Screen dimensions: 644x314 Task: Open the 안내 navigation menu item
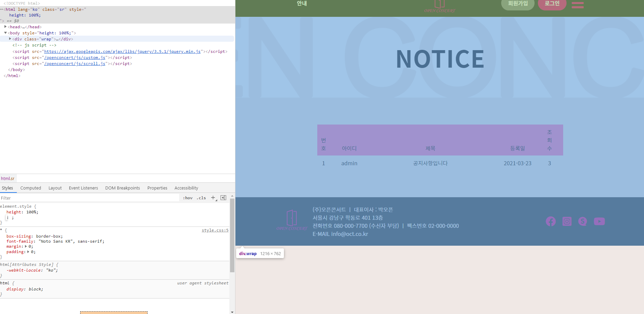point(302,3)
